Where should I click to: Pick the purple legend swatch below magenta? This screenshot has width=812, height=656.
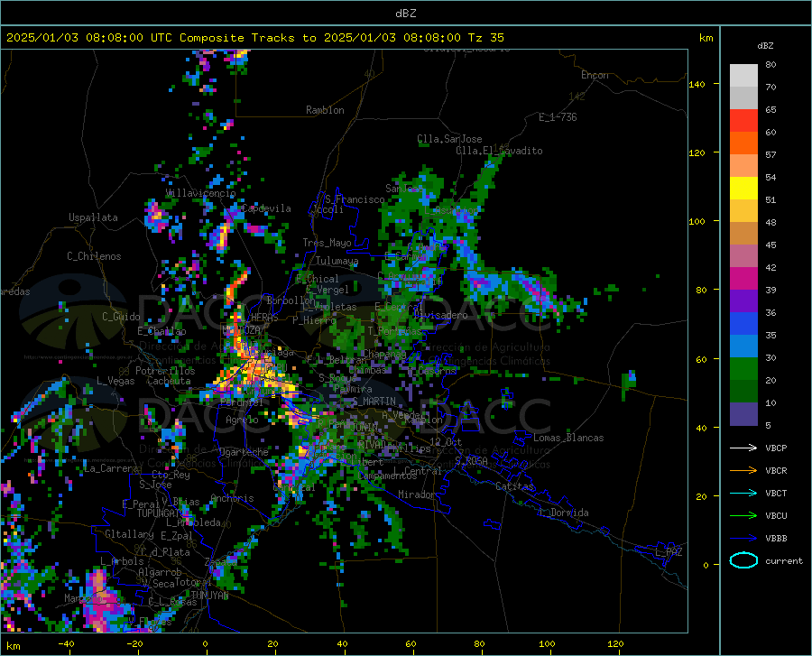(x=743, y=301)
